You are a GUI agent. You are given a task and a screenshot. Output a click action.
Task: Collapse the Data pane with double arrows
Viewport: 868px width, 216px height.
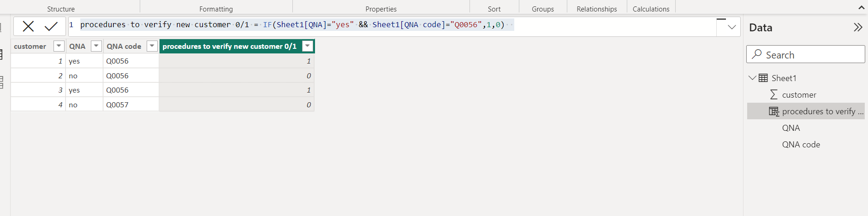(858, 27)
